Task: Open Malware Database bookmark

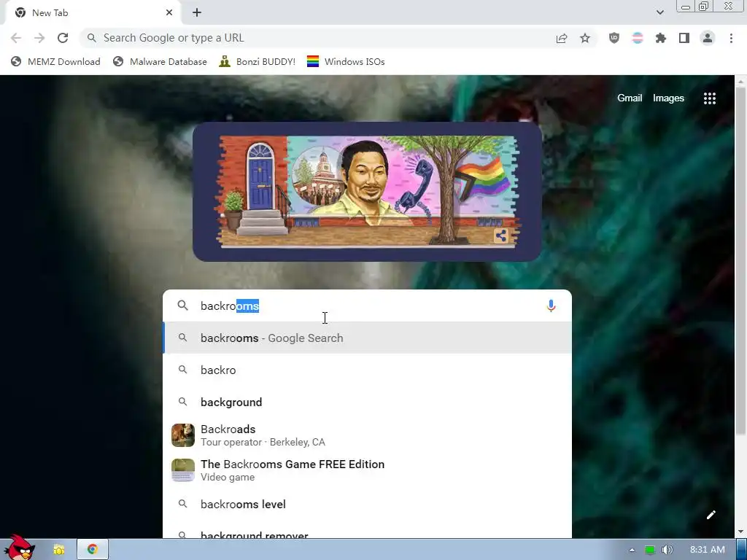Action: point(160,61)
